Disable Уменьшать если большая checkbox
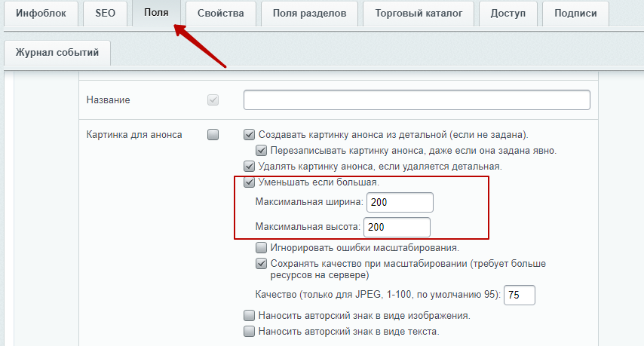Image resolution: width=644 pixels, height=346 pixels. 249,182
